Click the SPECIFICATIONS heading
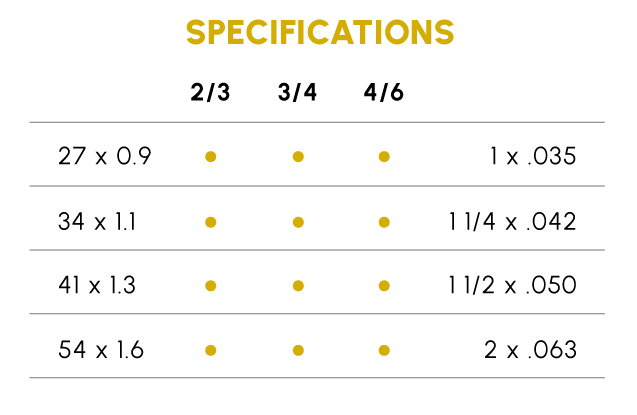This screenshot has height=415, width=637. point(320,32)
